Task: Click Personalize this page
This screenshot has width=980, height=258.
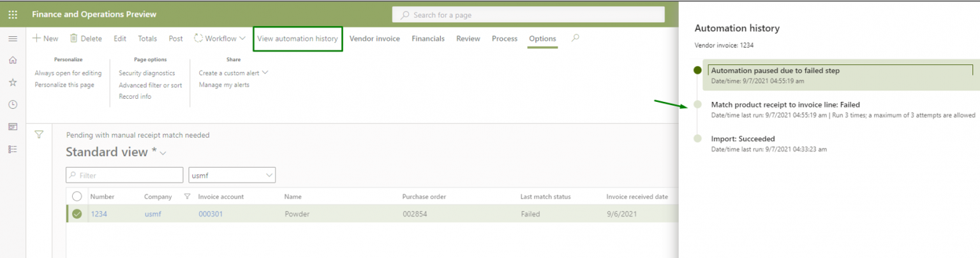Action: coord(64,85)
